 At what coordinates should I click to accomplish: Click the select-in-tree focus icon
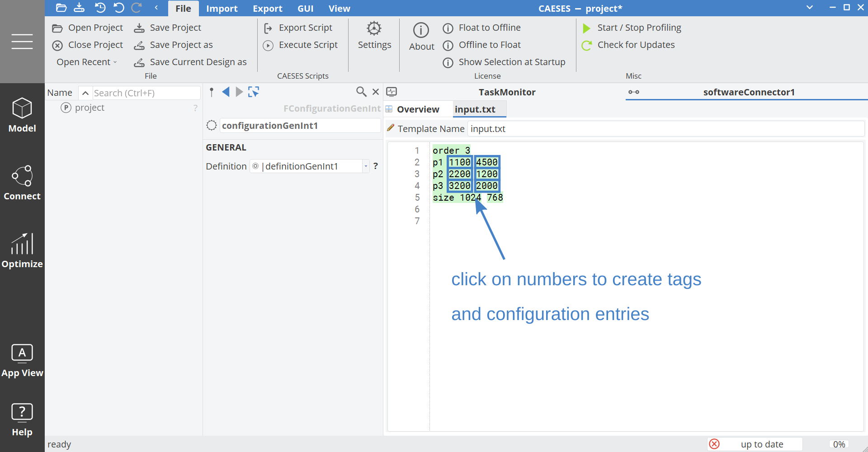(x=254, y=92)
